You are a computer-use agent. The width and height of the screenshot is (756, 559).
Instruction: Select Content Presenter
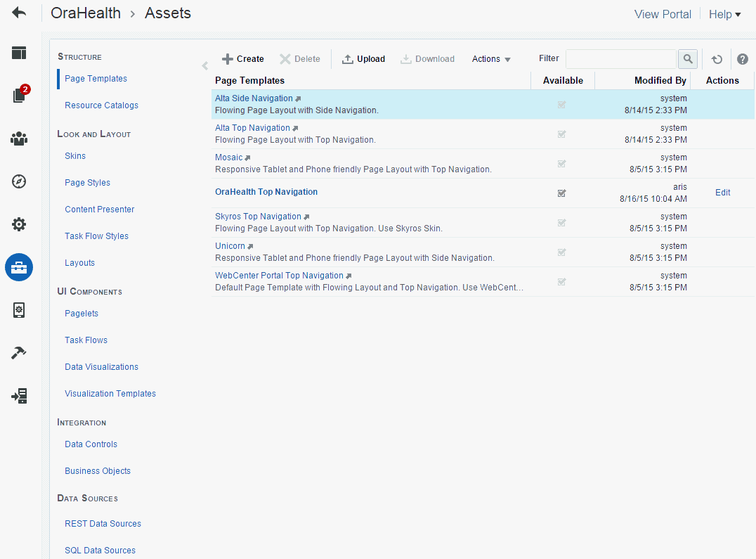point(99,210)
